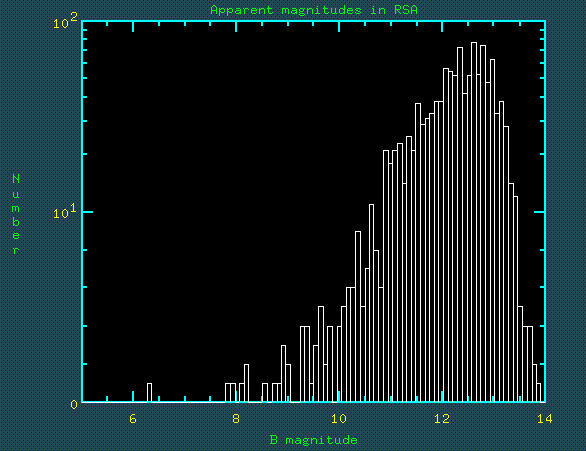Screen dimensions: 586x451
Task: Click the small bar just above magnitude 8
Action: tap(246, 383)
